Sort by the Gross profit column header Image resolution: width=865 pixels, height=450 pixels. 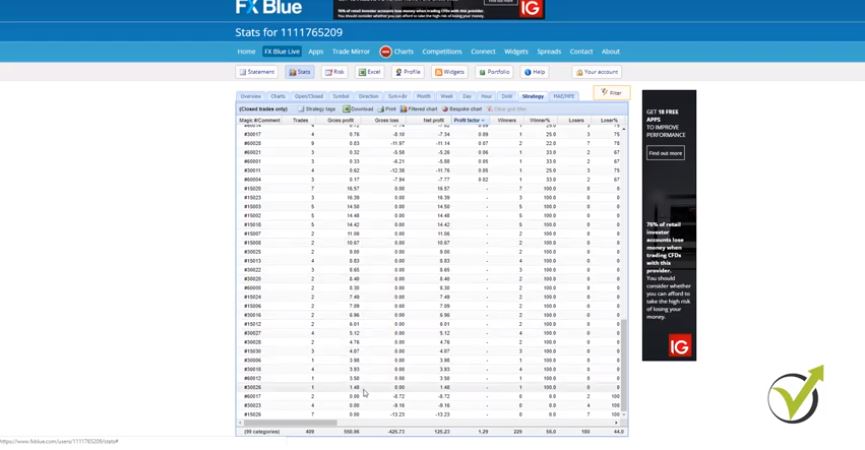pyautogui.click(x=340, y=120)
